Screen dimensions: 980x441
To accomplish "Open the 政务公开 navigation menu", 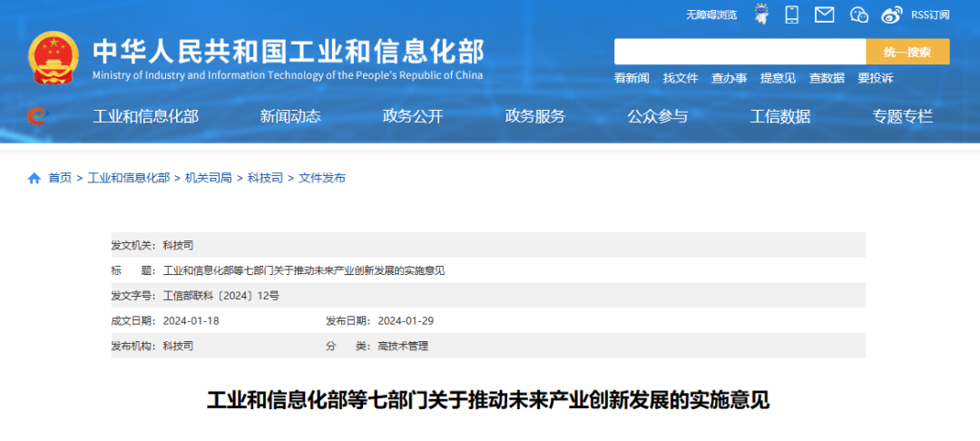I will pyautogui.click(x=413, y=116).
